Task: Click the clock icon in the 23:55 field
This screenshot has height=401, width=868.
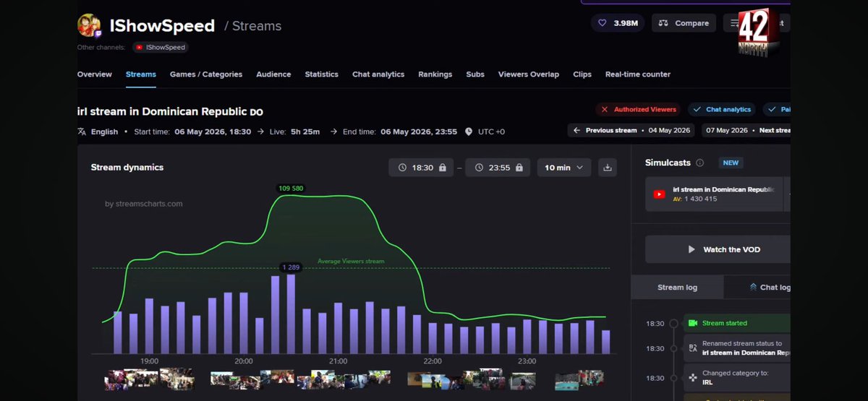Action: click(x=479, y=168)
